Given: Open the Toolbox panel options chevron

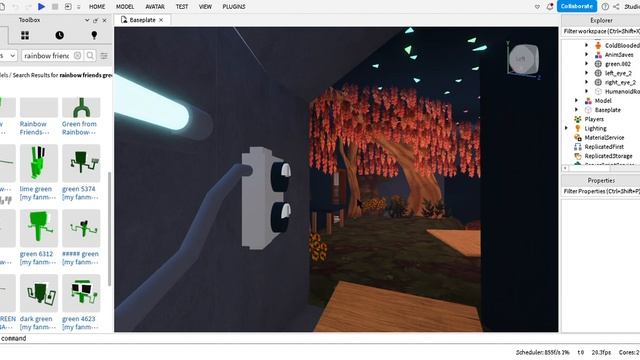Looking at the screenshot, I should point(87,20).
